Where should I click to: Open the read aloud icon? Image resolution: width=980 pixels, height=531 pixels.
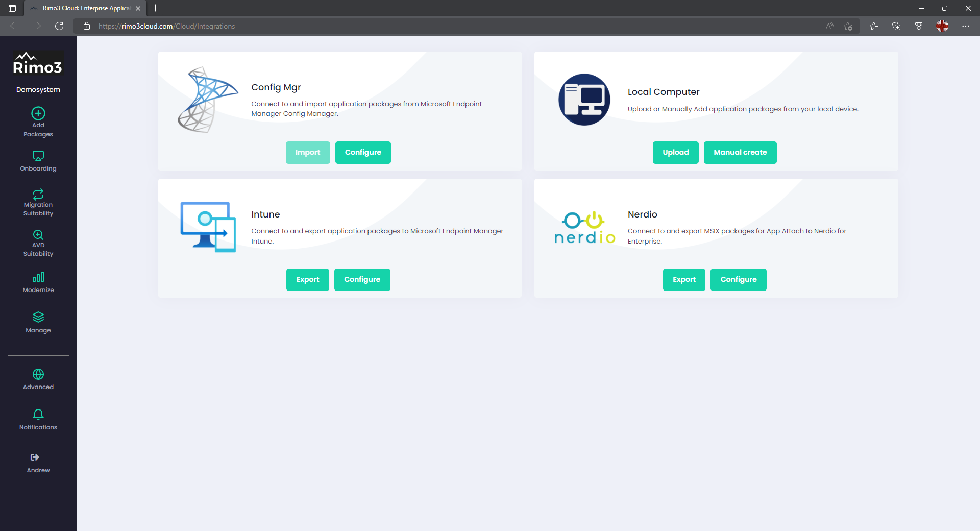829,26
